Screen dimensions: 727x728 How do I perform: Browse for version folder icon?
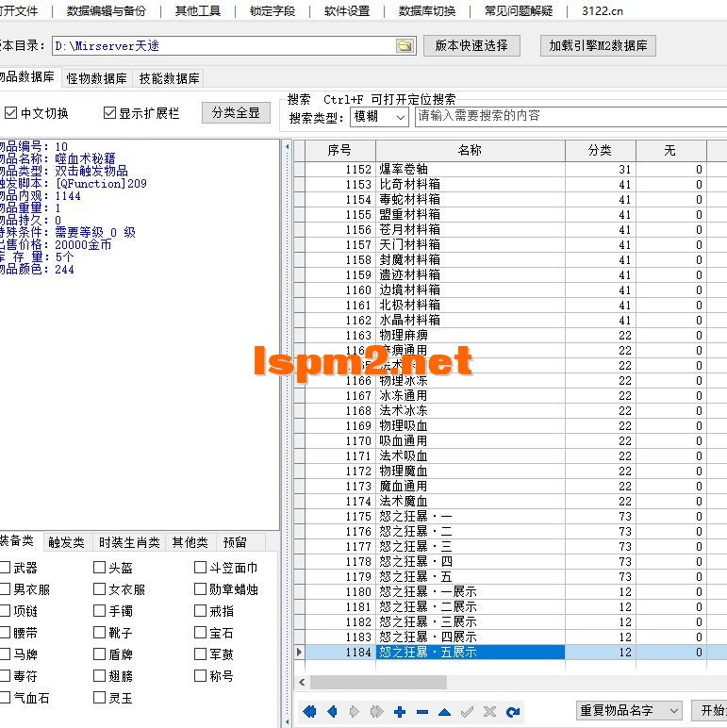tap(405, 45)
